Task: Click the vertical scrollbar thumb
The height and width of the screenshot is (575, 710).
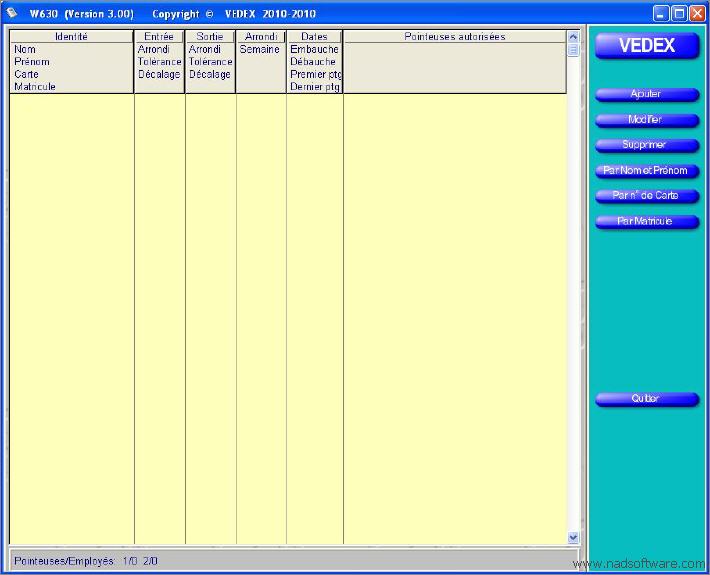Action: coord(573,50)
